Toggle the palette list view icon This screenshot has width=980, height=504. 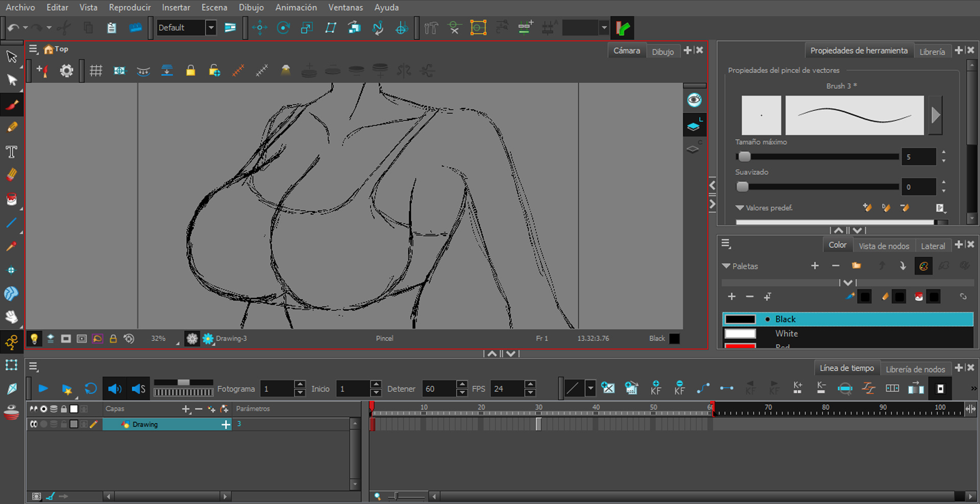pyautogui.click(x=924, y=266)
